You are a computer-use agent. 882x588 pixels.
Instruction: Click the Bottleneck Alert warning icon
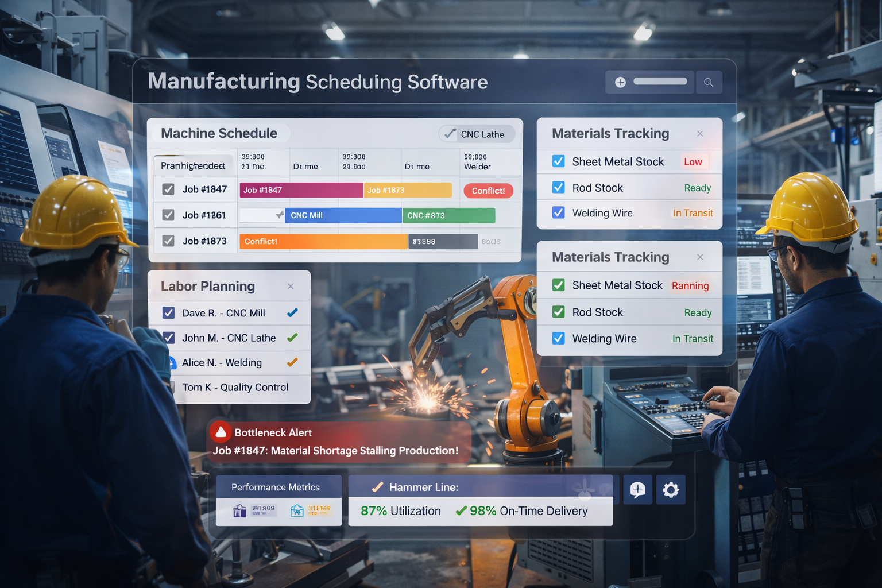click(221, 431)
